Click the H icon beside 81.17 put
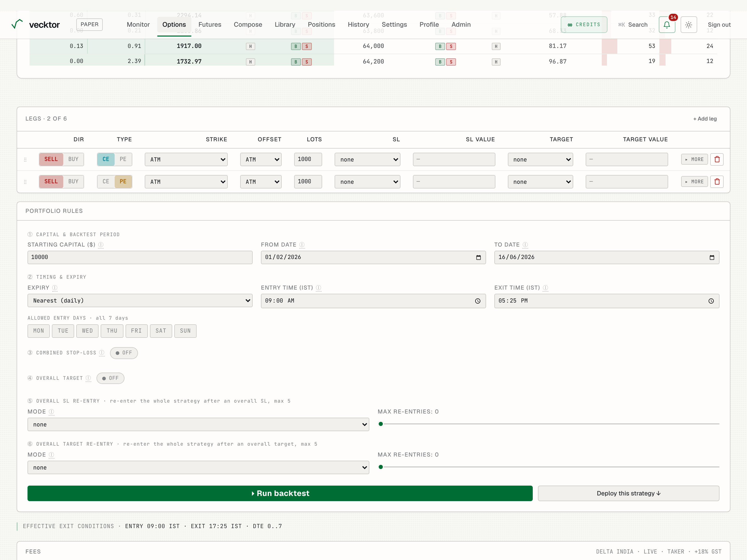 click(x=496, y=47)
